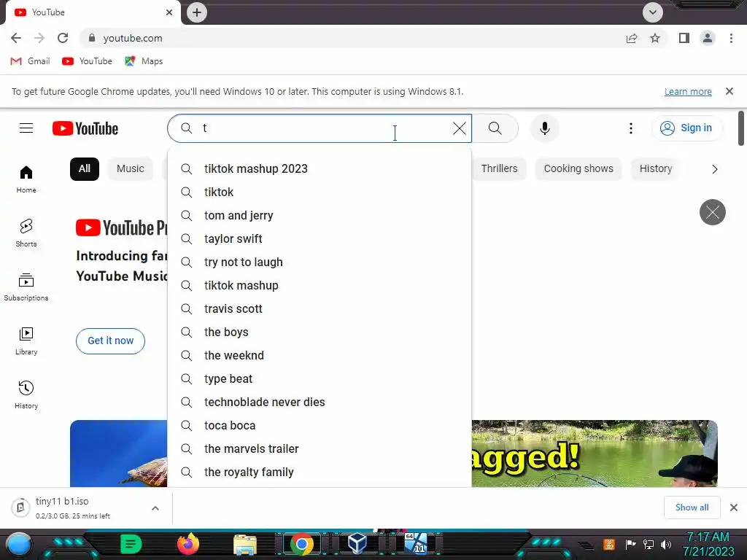Choose suggestion the royalty family
This screenshot has height=560, width=747.
(320, 472)
